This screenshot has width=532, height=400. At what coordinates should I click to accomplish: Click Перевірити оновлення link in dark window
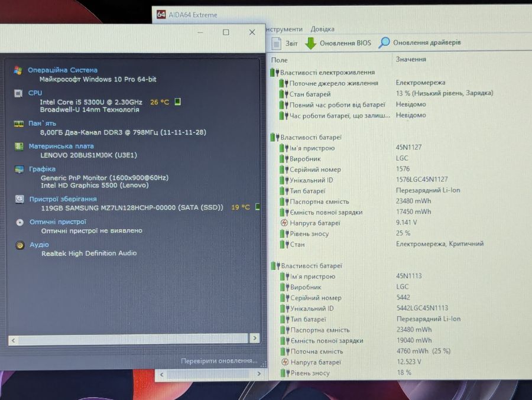point(219,360)
